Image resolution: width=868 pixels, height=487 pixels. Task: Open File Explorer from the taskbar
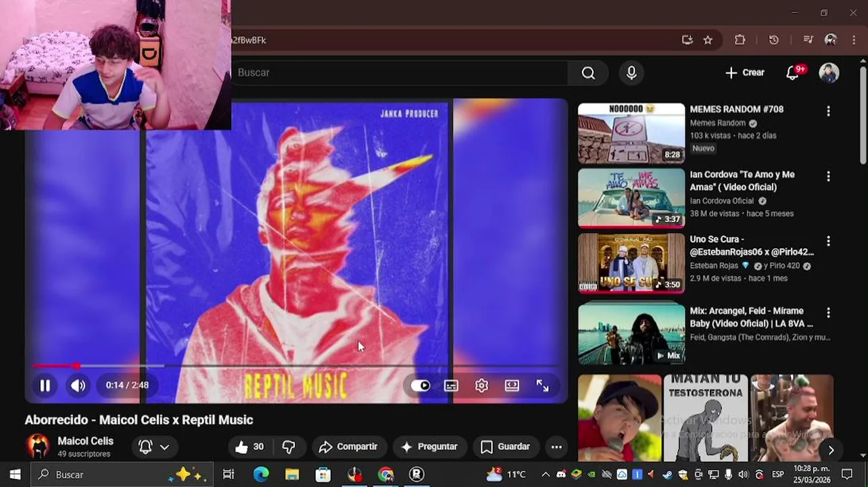[x=292, y=474]
